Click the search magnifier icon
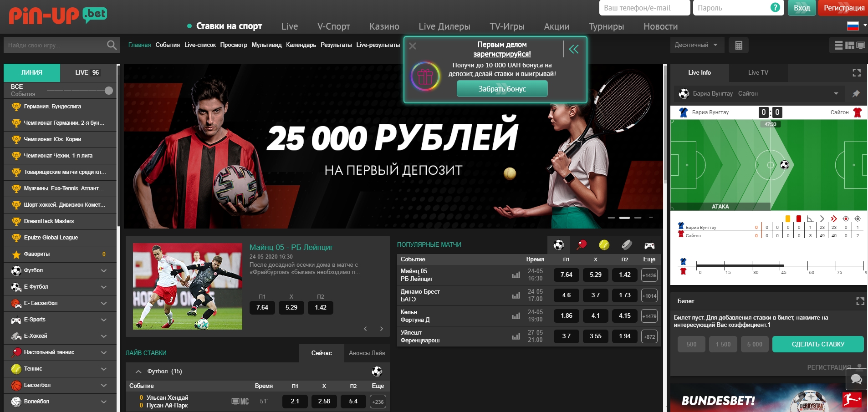 (112, 45)
